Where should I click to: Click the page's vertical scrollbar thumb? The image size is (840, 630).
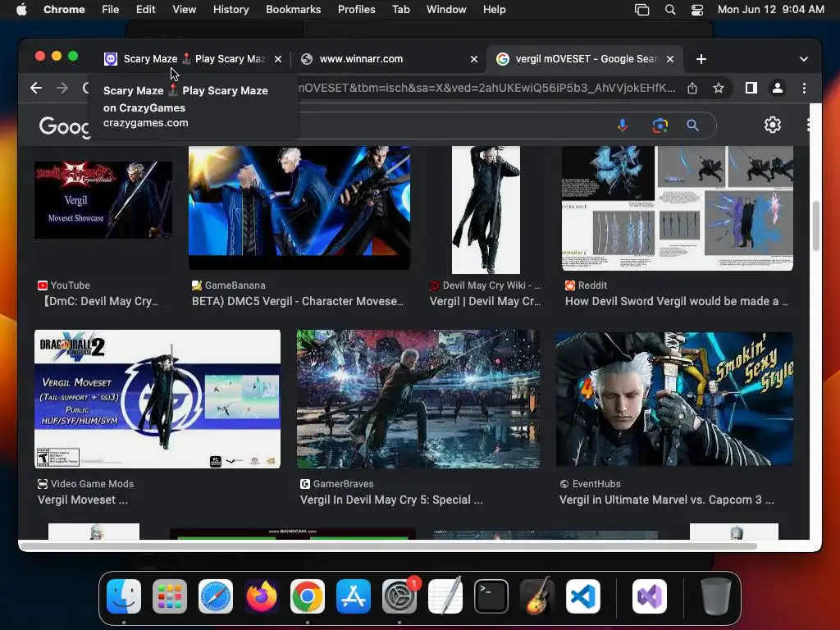point(815,226)
